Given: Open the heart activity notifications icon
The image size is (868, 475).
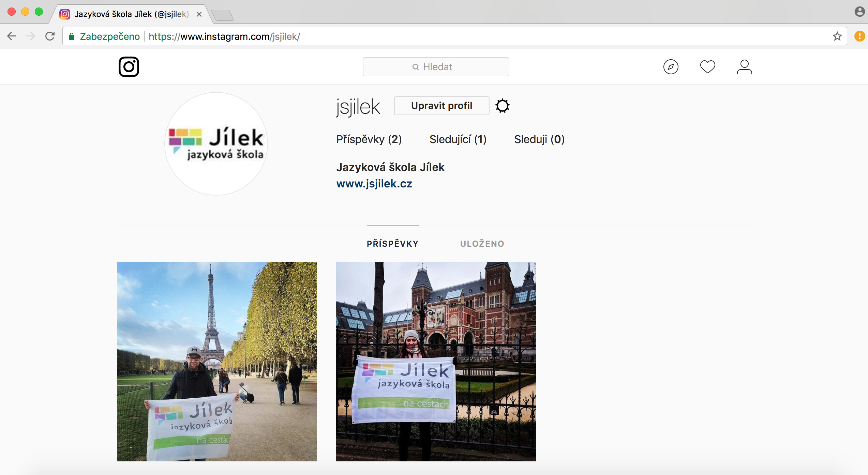Looking at the screenshot, I should [x=707, y=67].
